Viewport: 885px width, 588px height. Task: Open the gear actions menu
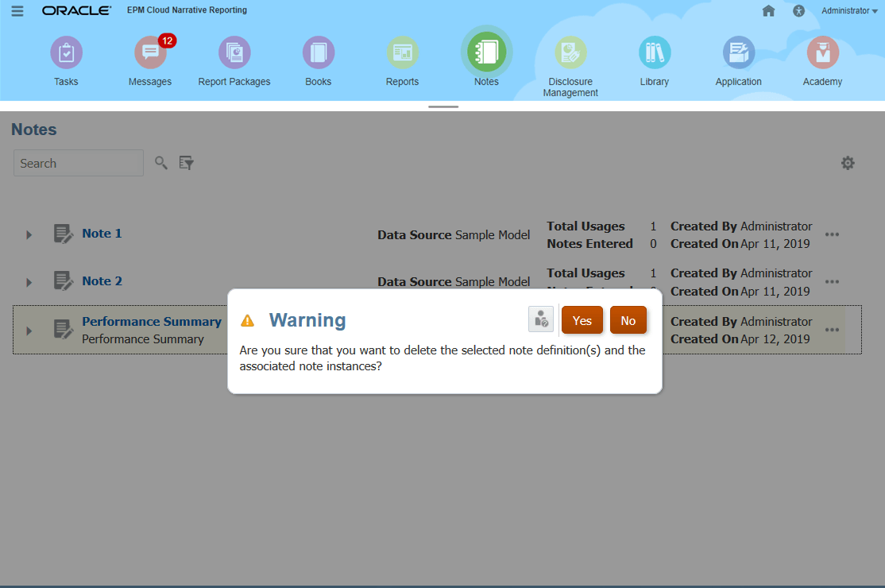click(x=848, y=163)
